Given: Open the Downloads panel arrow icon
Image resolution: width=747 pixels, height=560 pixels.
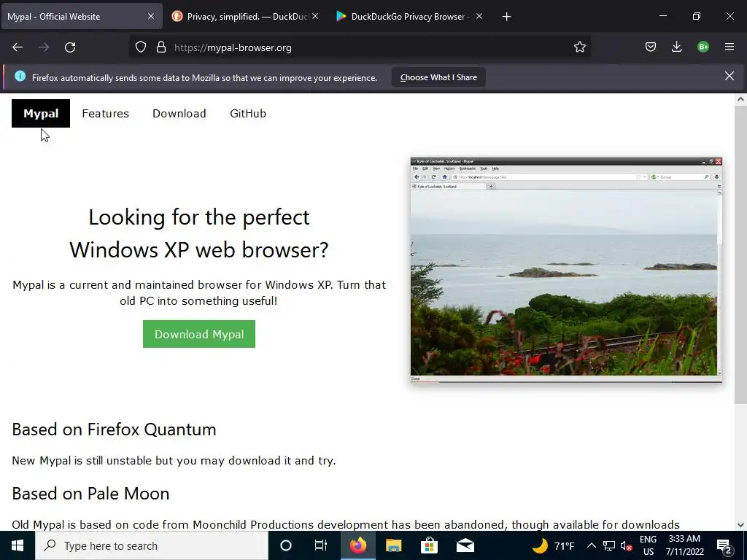Looking at the screenshot, I should 676,47.
